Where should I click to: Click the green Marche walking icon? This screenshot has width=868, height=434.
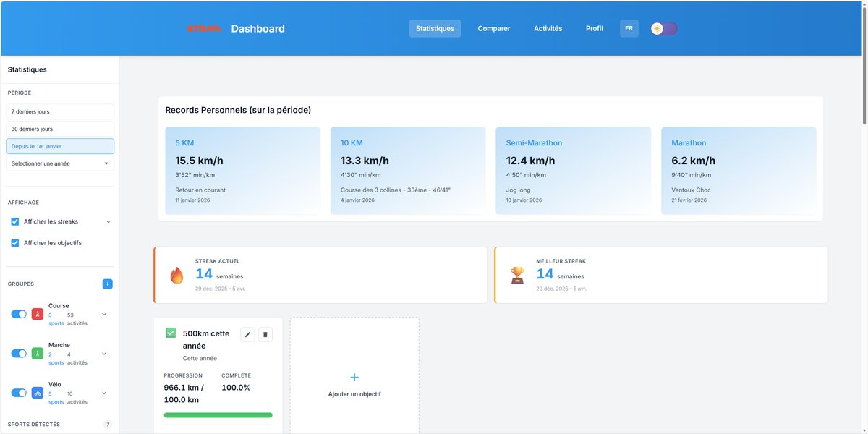point(37,353)
